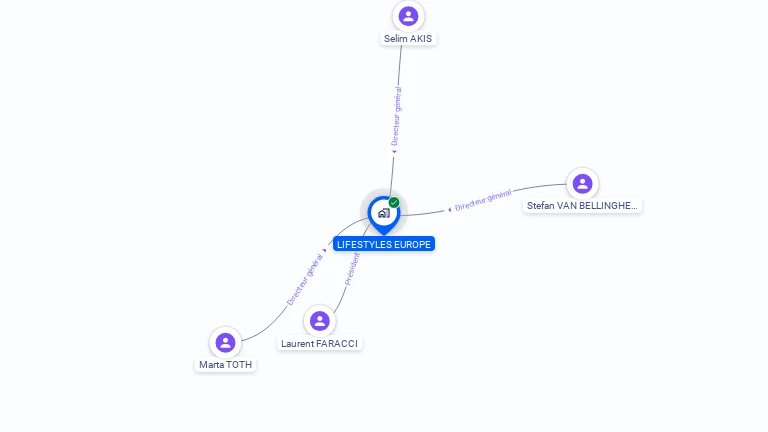
Task: Click Selim AKIS person icon
Action: click(408, 16)
